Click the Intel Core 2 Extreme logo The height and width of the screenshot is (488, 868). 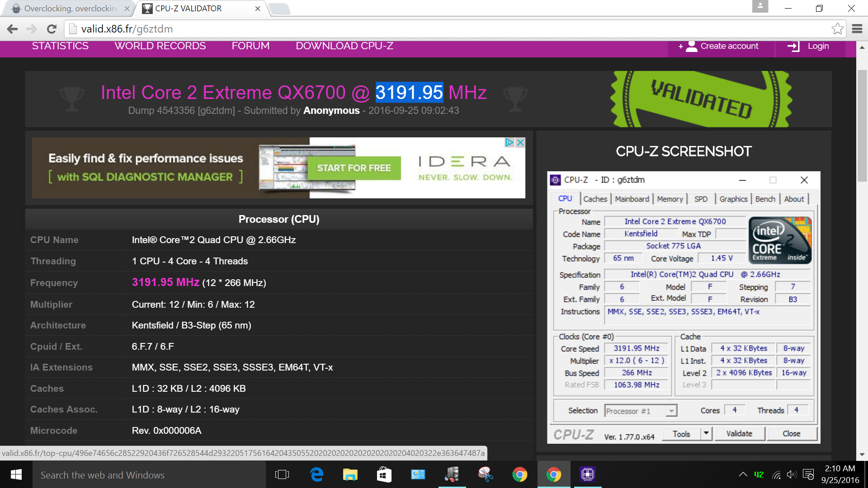click(780, 240)
